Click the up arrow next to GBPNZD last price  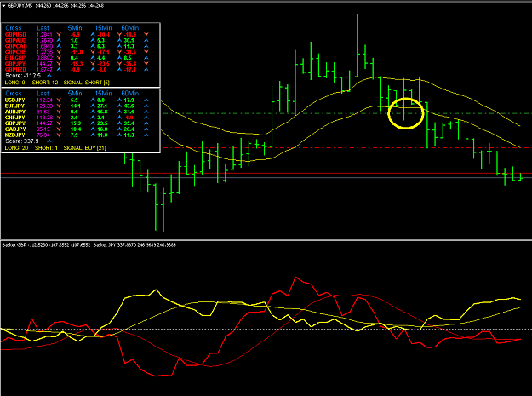point(59,69)
